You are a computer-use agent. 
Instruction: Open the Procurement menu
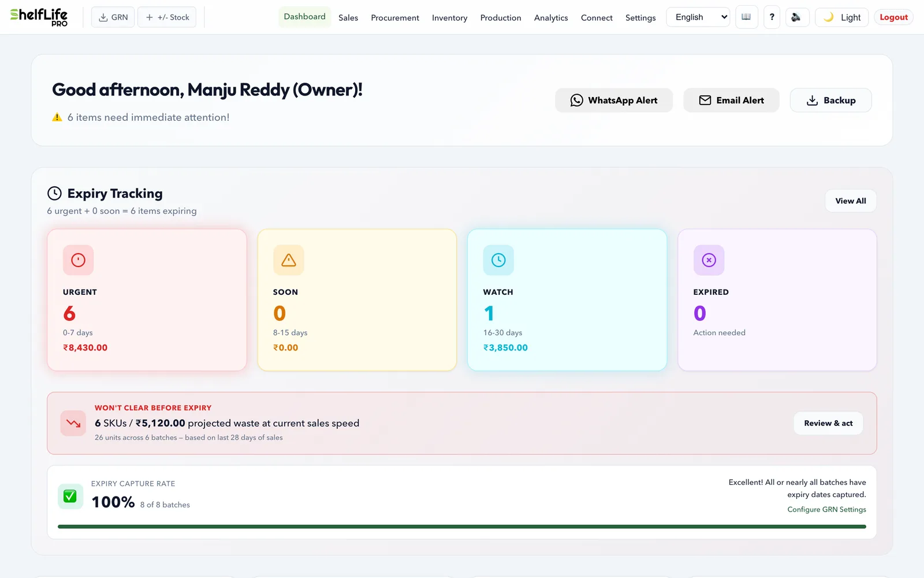tap(395, 18)
